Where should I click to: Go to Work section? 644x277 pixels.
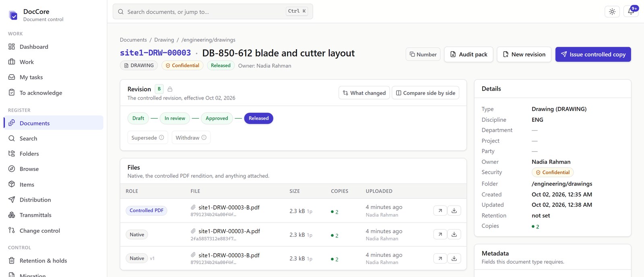click(54, 62)
